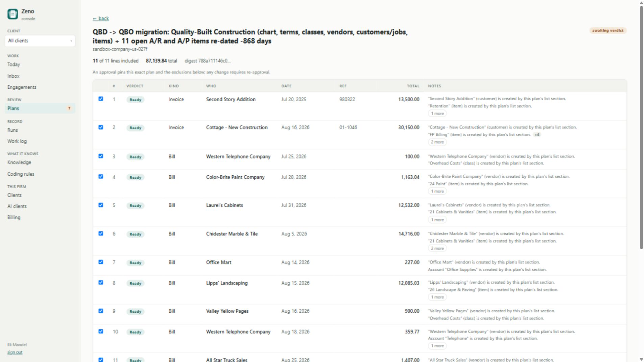Open the Inbox section
Screen dimensions: 644x362
[x=14, y=76]
